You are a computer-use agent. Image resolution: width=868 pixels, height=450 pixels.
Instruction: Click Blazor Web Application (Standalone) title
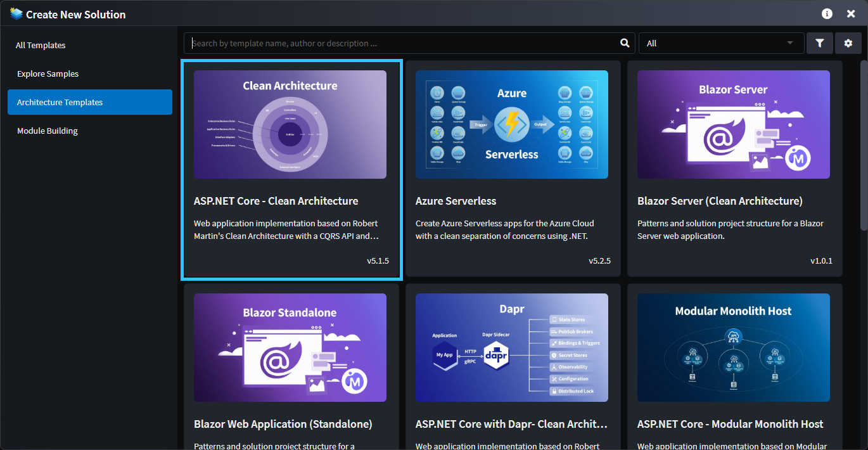(x=283, y=424)
